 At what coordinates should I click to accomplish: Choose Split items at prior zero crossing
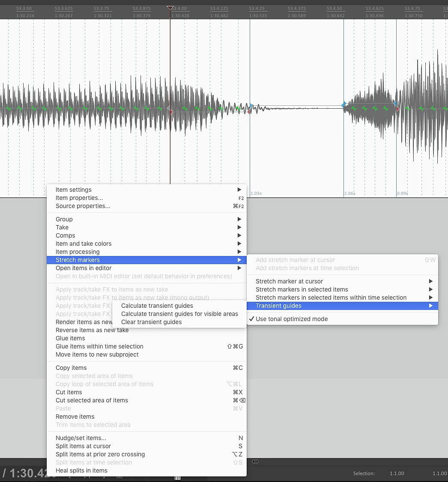tap(146, 454)
